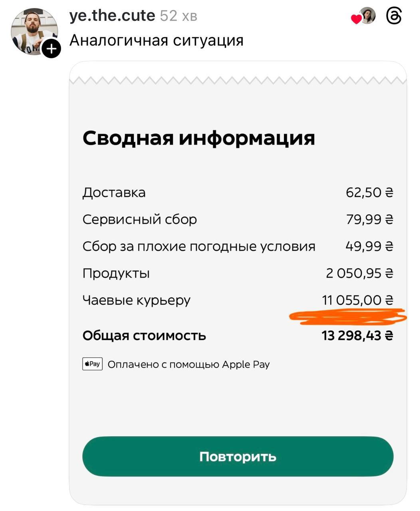Open the ye.the.cute username link
Image resolution: width=420 pixels, height=511 pixels.
click(112, 15)
